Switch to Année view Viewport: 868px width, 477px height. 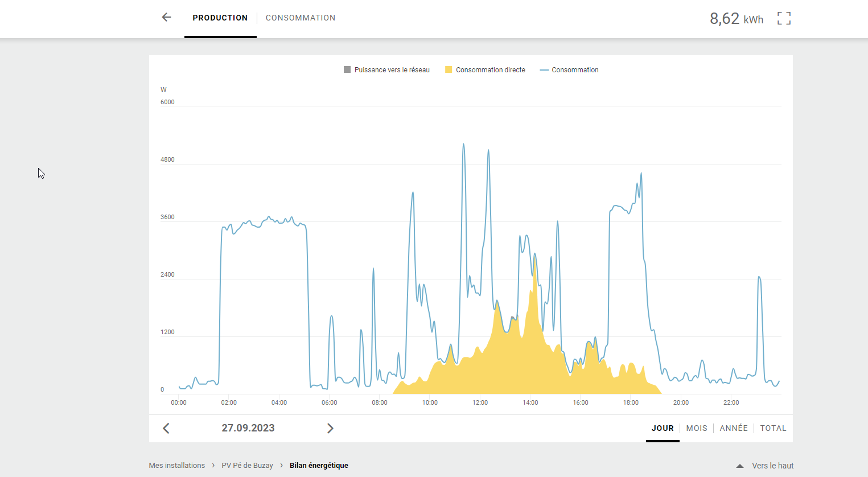pyautogui.click(x=734, y=428)
